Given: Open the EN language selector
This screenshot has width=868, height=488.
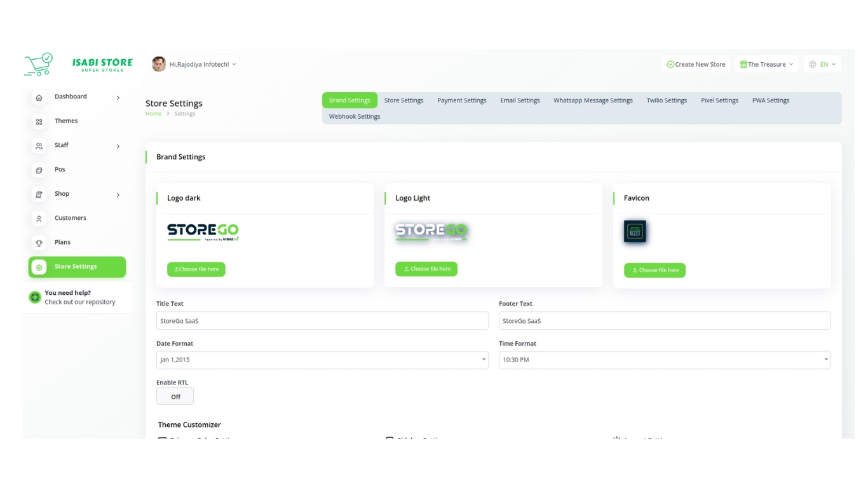Looking at the screenshot, I should tap(822, 64).
